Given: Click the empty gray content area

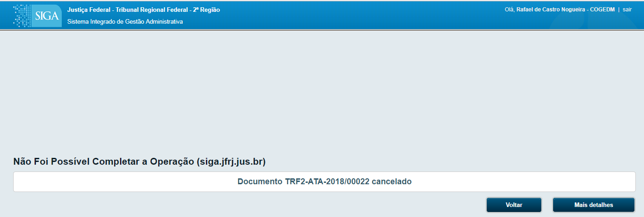Looking at the screenshot, I should click(x=322, y=91).
